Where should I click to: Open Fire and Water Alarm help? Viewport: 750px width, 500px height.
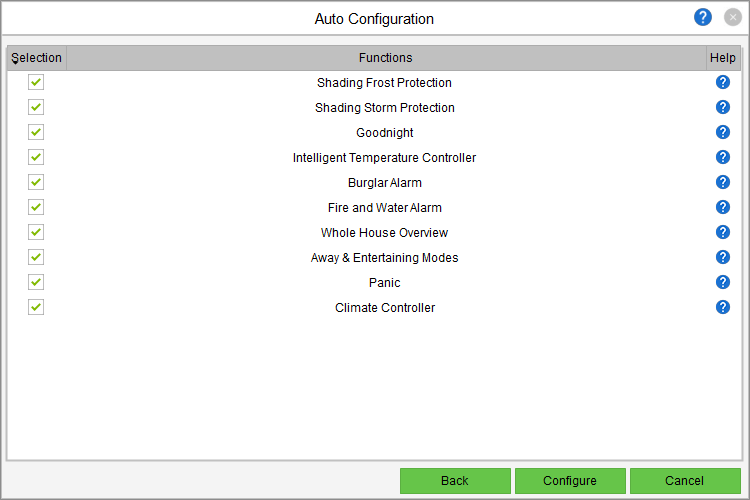[x=723, y=207]
